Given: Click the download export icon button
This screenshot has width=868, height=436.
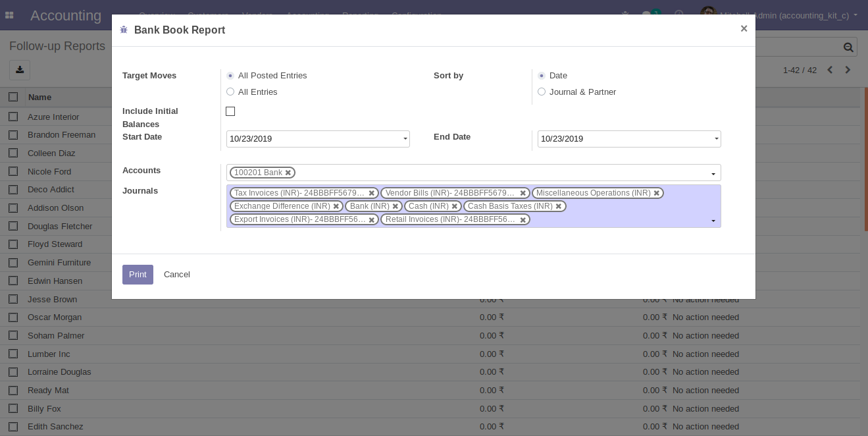Looking at the screenshot, I should tap(20, 70).
